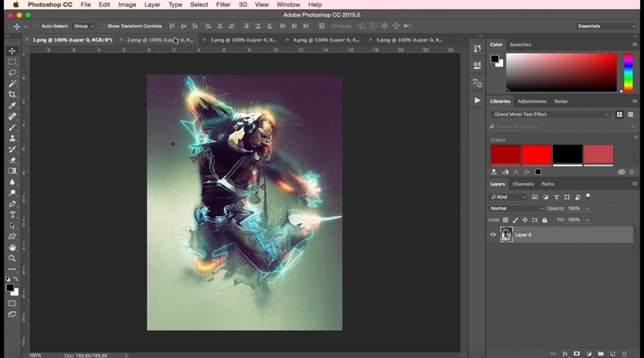Switch libraries to list view
The height and width of the screenshot is (358, 644).
point(631,114)
